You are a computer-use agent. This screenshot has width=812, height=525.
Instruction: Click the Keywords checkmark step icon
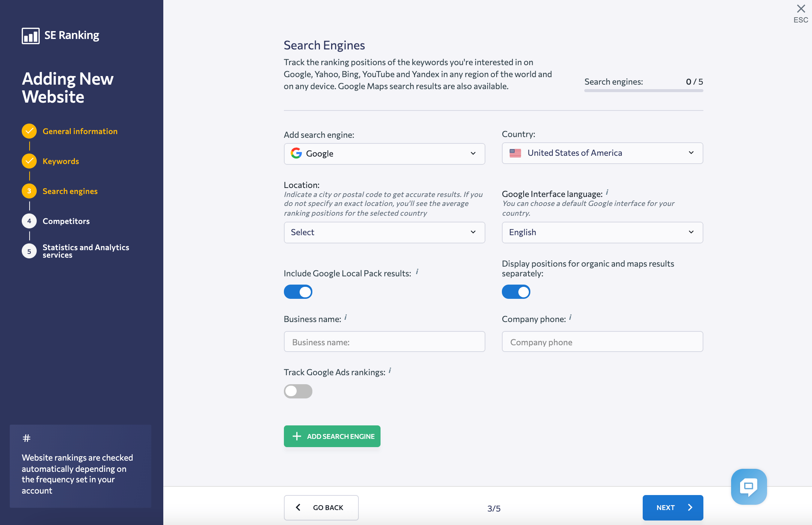click(29, 161)
